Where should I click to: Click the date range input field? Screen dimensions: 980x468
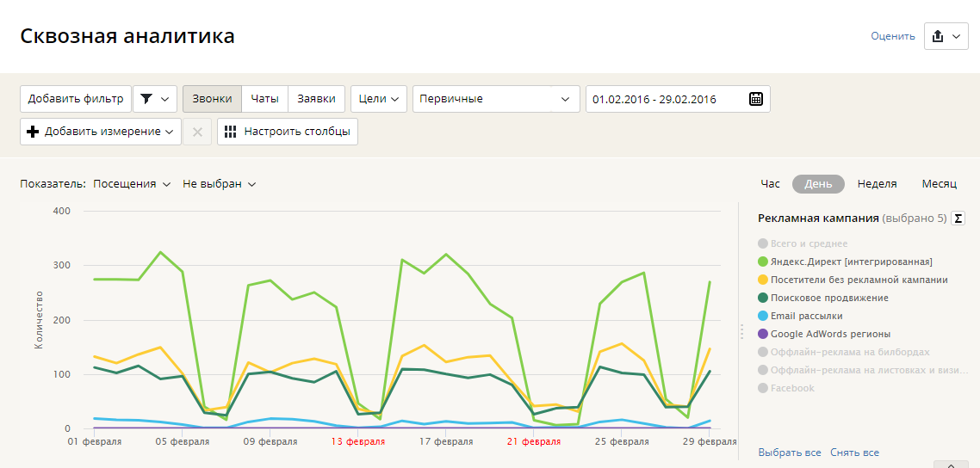click(678, 99)
